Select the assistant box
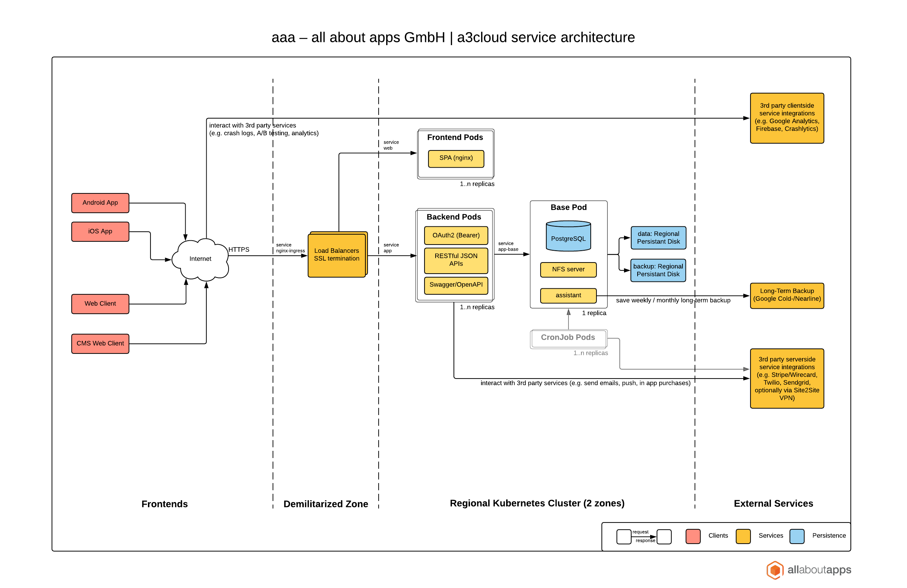The width and height of the screenshot is (907, 588). (x=568, y=295)
